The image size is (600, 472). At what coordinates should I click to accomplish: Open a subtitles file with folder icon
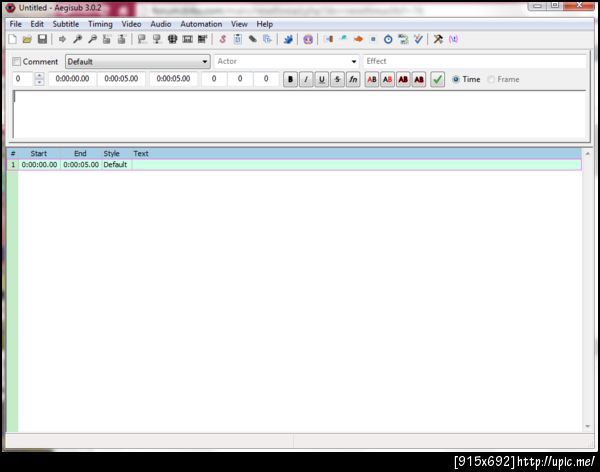pos(27,39)
